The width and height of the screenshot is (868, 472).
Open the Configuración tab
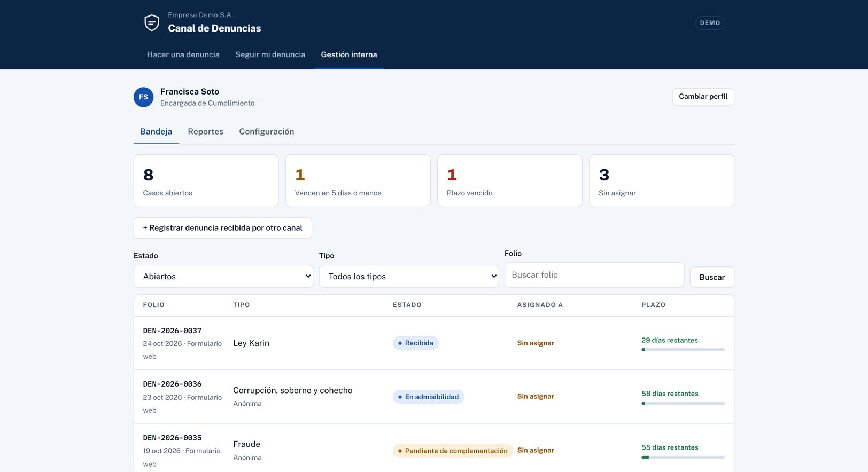(267, 132)
